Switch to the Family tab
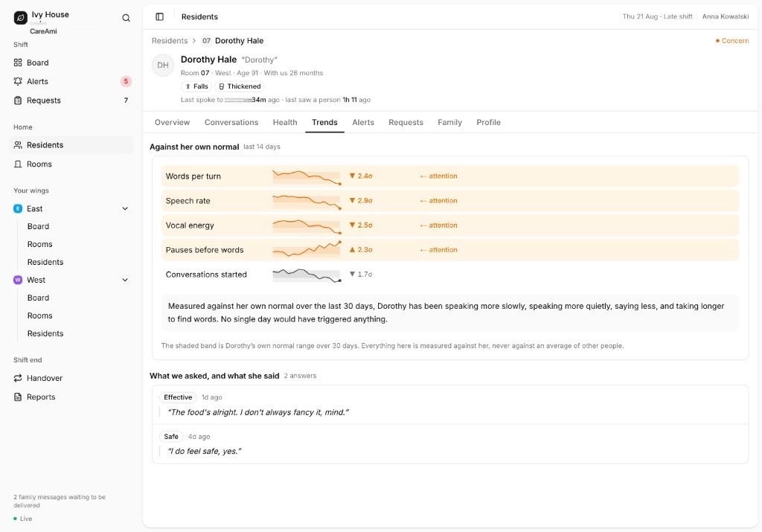 [449, 123]
